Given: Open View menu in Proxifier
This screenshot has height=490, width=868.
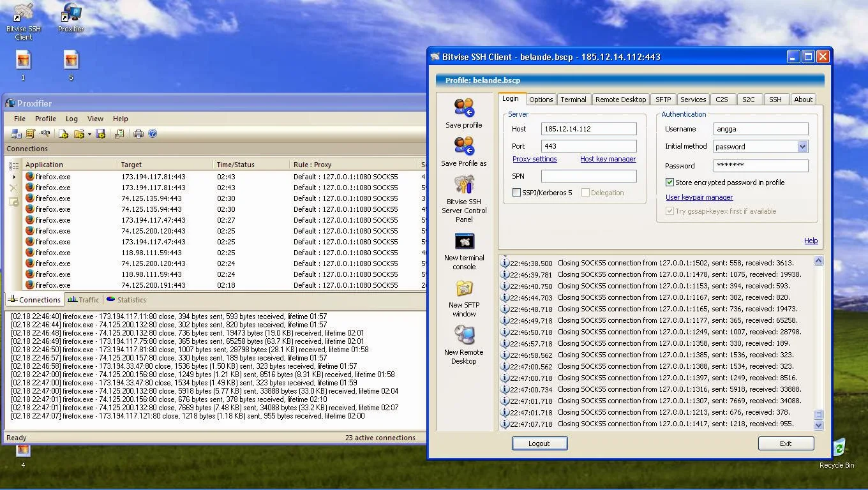Looking at the screenshot, I should 95,119.
